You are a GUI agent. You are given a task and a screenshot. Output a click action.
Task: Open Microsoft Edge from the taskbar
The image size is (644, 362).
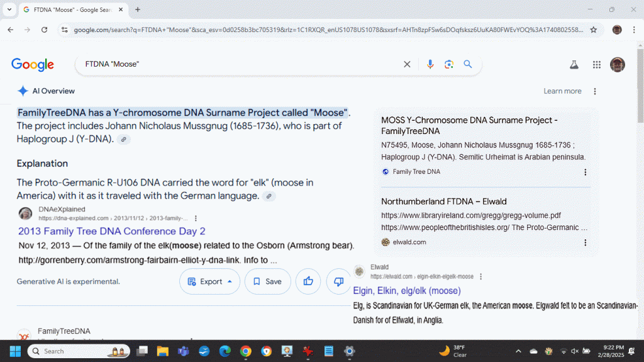[225, 351]
